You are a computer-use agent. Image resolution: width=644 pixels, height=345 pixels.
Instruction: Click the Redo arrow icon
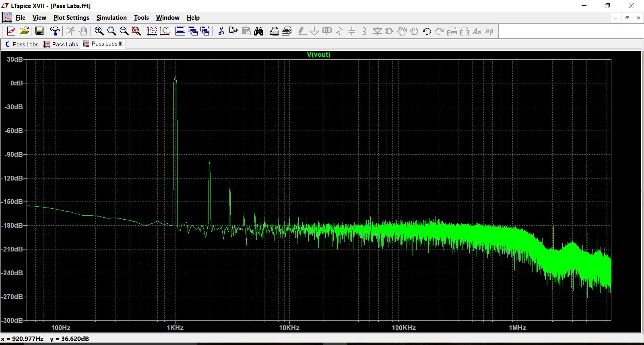(440, 31)
